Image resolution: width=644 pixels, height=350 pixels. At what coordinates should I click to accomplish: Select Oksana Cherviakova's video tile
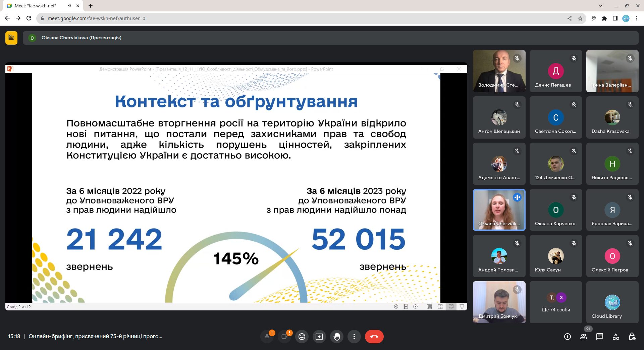[499, 210]
